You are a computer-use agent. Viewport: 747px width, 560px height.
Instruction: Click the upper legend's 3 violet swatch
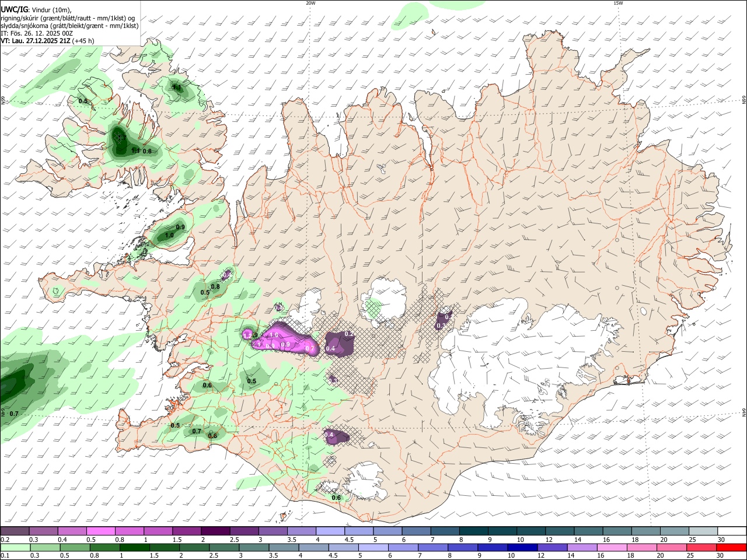[x=272, y=531]
